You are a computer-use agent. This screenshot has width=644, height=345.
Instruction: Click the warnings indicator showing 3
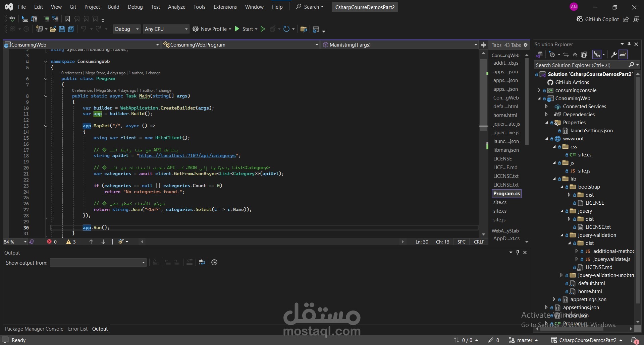[71, 241]
